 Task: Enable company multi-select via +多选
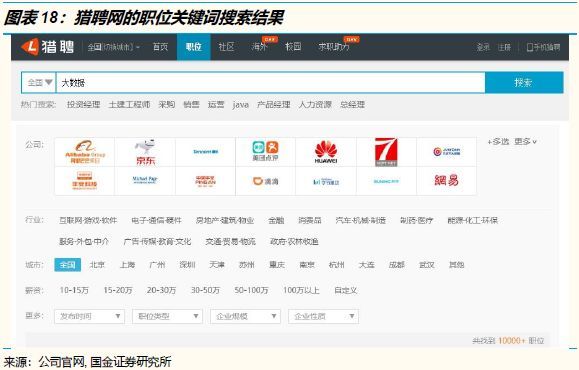click(x=498, y=141)
